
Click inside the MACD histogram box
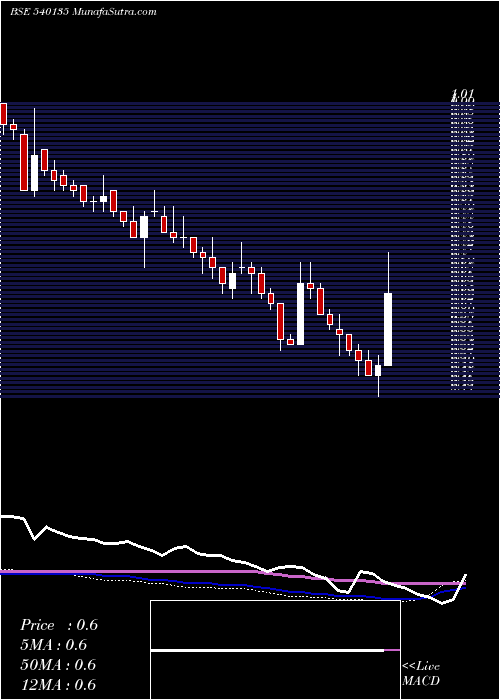275,650
